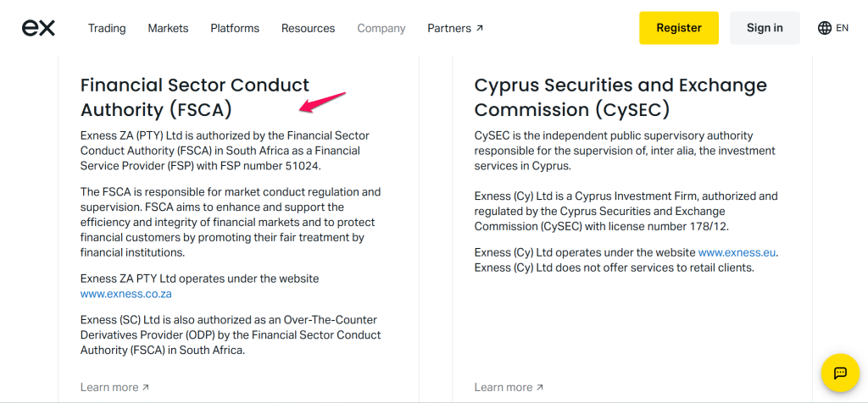Open the Trading menu
This screenshot has height=403, width=868.
coord(107,28)
